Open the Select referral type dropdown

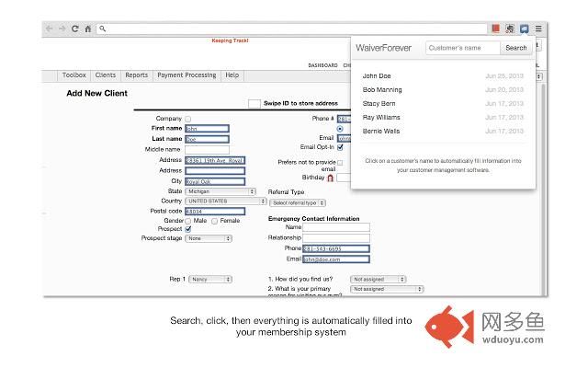pos(298,202)
